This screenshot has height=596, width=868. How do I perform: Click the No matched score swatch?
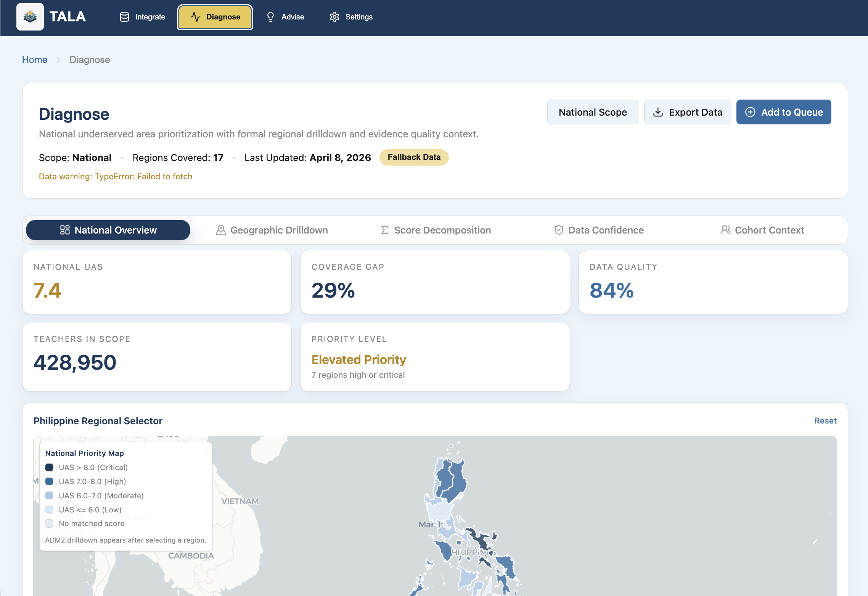point(49,524)
